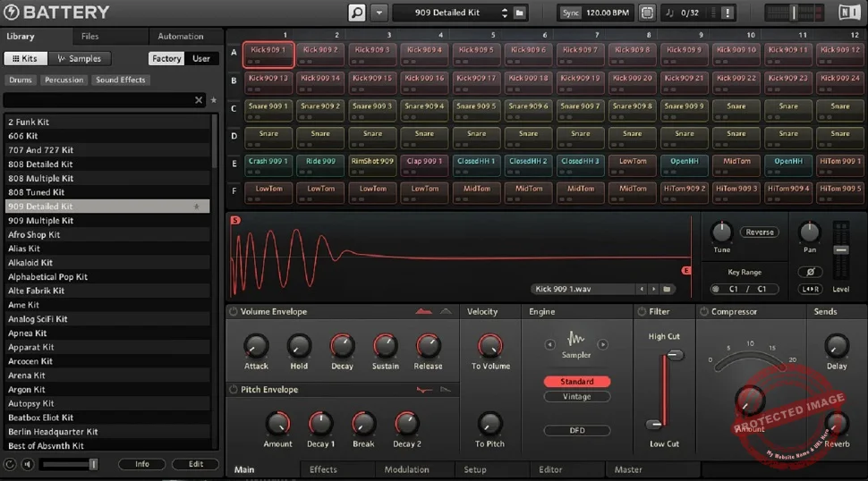
Task: Filter by Sound Effects tag
Action: [120, 80]
